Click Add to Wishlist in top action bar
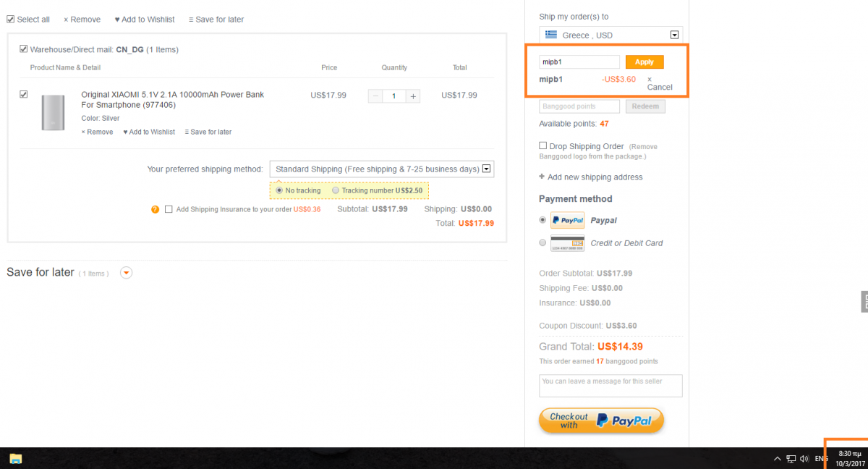The width and height of the screenshot is (868, 469). pos(145,20)
